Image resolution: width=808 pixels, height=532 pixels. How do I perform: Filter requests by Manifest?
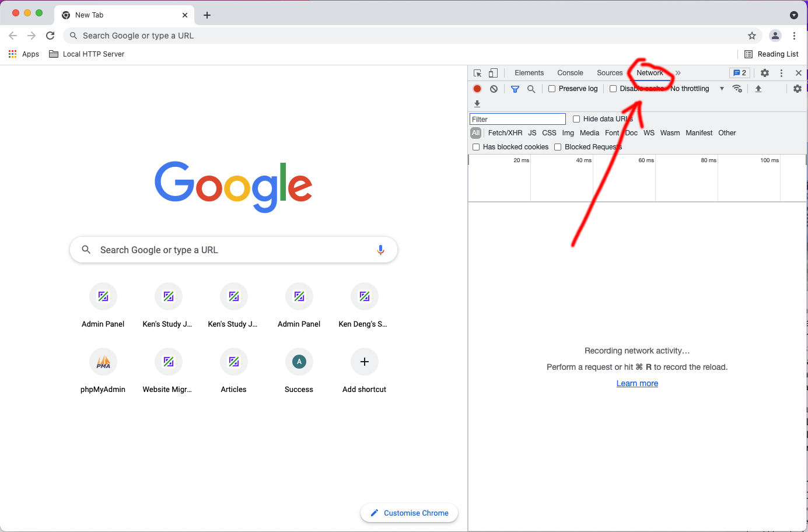tap(699, 133)
